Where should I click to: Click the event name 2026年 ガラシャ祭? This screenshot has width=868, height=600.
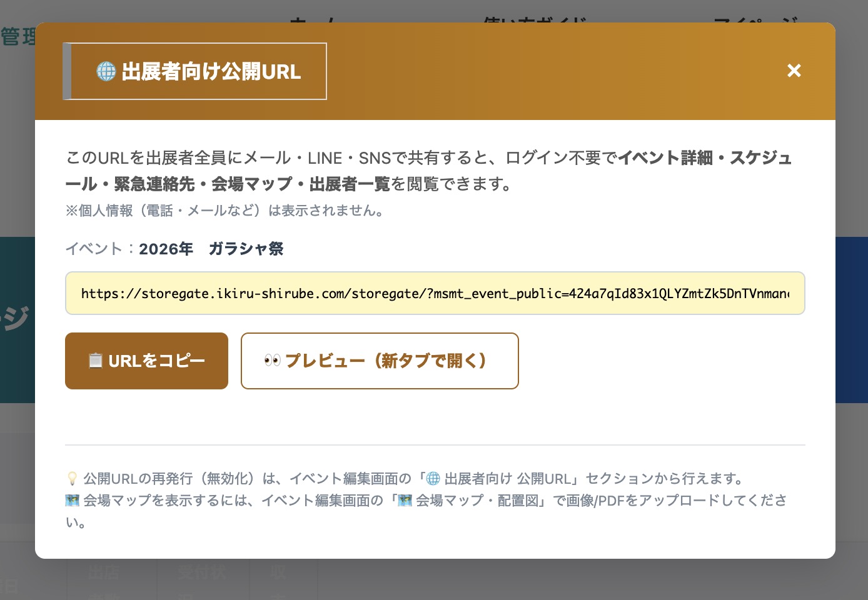tap(211, 249)
